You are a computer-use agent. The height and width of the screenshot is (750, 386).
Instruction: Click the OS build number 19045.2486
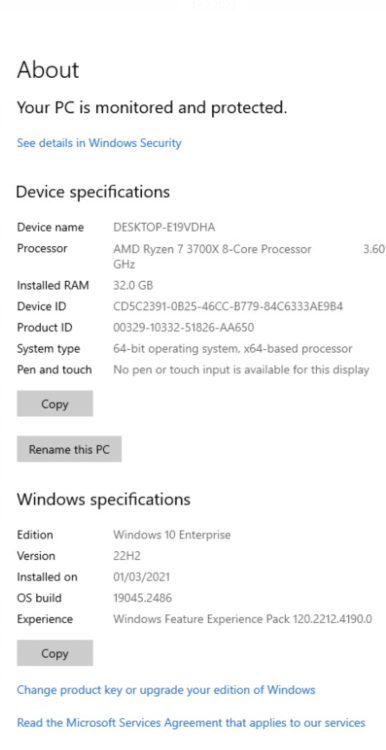(142, 598)
